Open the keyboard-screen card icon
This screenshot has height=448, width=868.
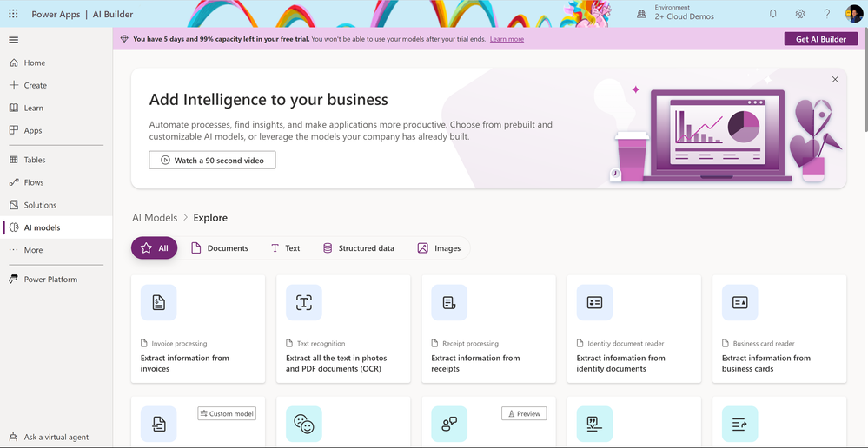point(594,425)
